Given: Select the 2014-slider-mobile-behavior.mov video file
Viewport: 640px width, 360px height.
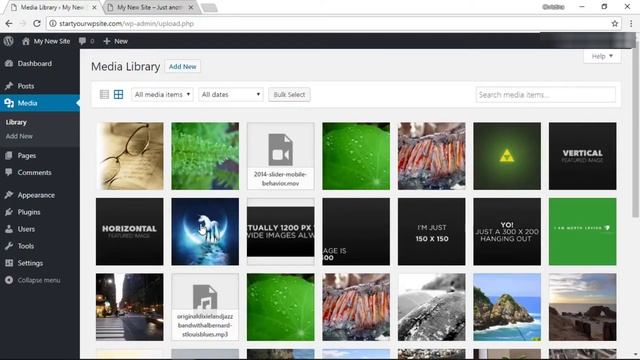Looking at the screenshot, I should click(x=281, y=156).
